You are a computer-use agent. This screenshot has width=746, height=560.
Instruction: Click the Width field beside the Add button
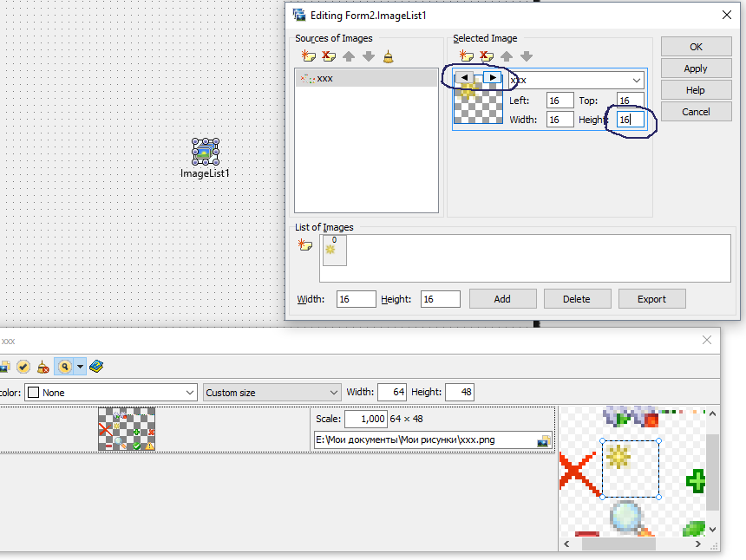pyautogui.click(x=357, y=299)
